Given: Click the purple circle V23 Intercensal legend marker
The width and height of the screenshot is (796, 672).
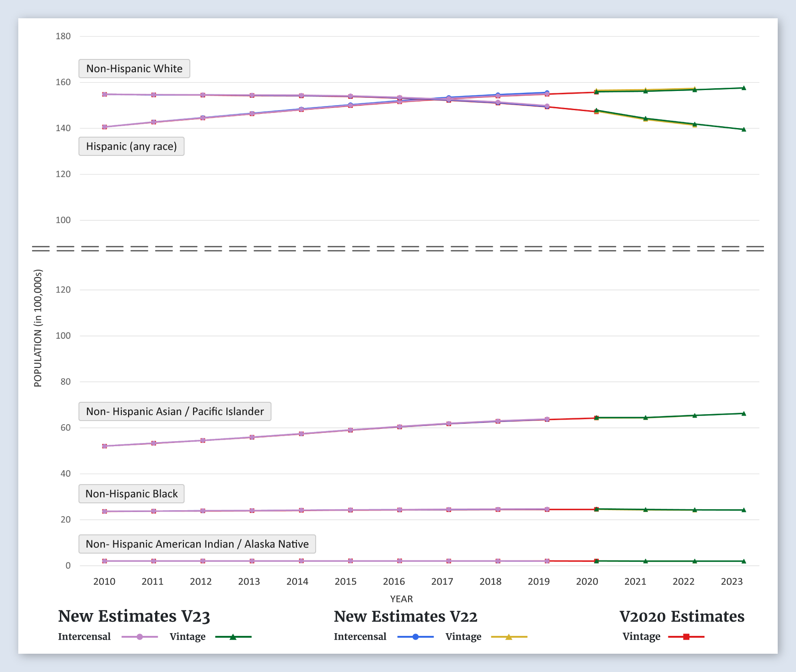Looking at the screenshot, I should 140,637.
